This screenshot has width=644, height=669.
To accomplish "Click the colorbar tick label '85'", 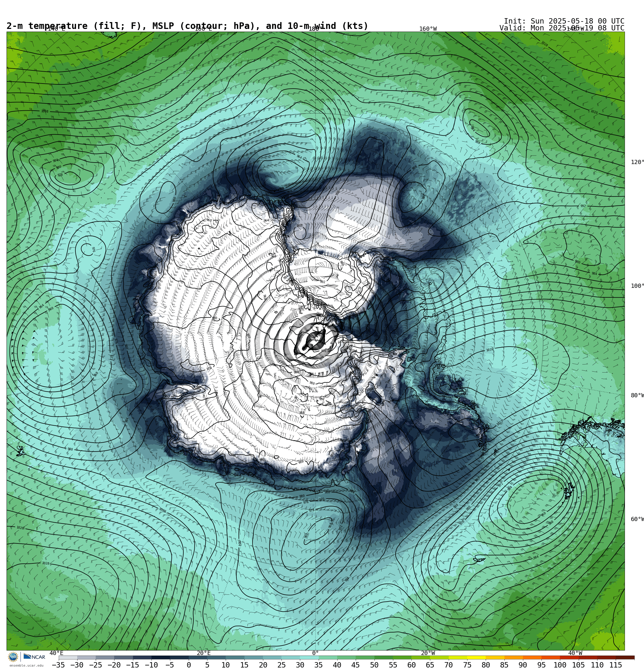I will [x=504, y=665].
